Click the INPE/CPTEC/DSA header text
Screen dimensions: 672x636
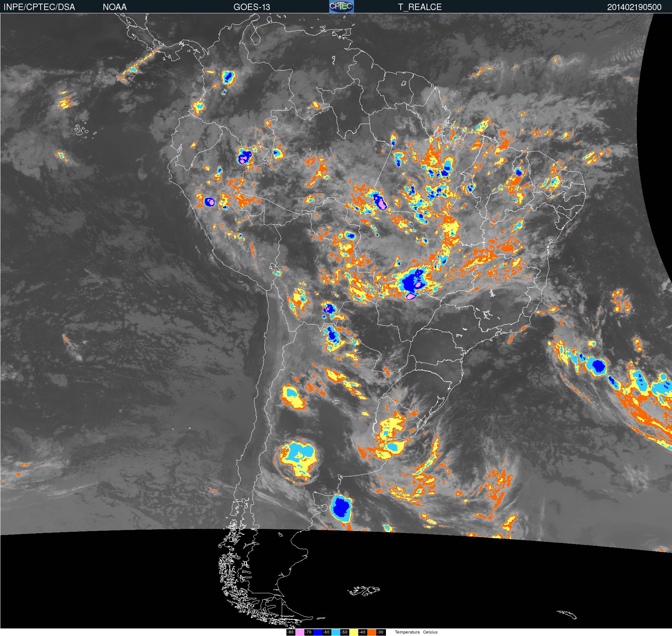click(x=39, y=7)
